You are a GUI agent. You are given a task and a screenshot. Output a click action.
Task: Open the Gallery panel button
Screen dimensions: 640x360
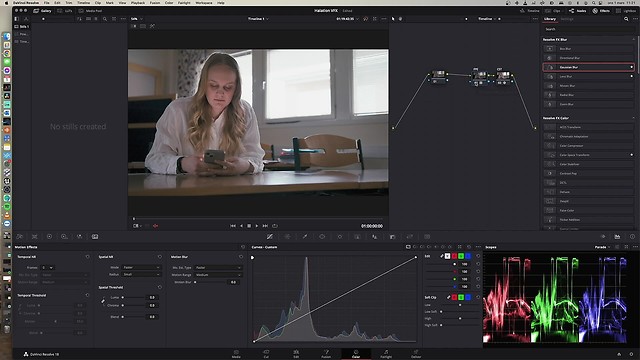pos(42,11)
